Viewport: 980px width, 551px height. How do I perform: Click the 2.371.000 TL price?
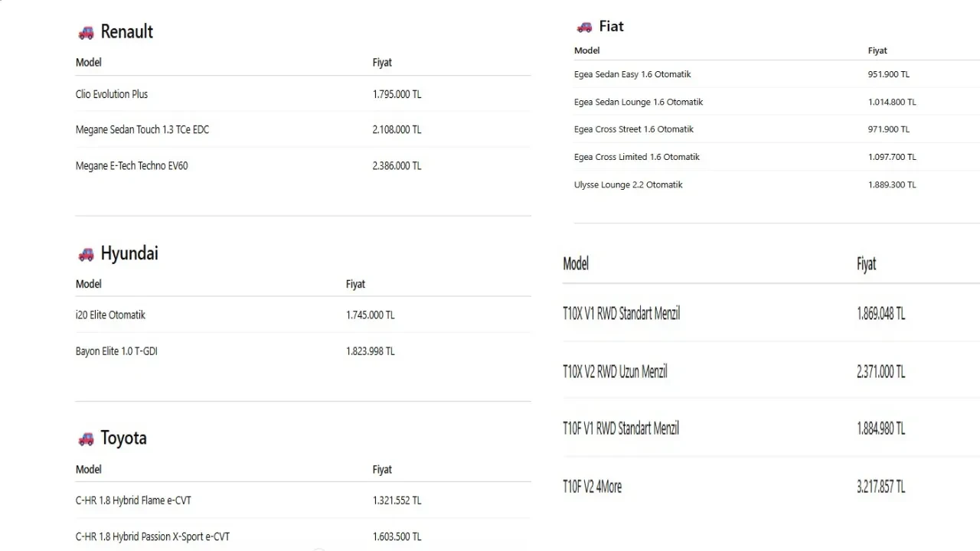(880, 371)
